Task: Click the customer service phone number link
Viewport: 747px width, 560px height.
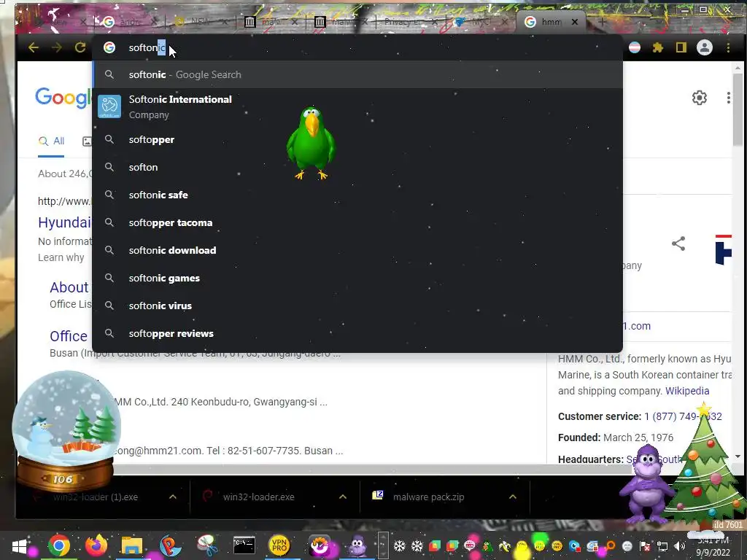Action: tap(683, 416)
